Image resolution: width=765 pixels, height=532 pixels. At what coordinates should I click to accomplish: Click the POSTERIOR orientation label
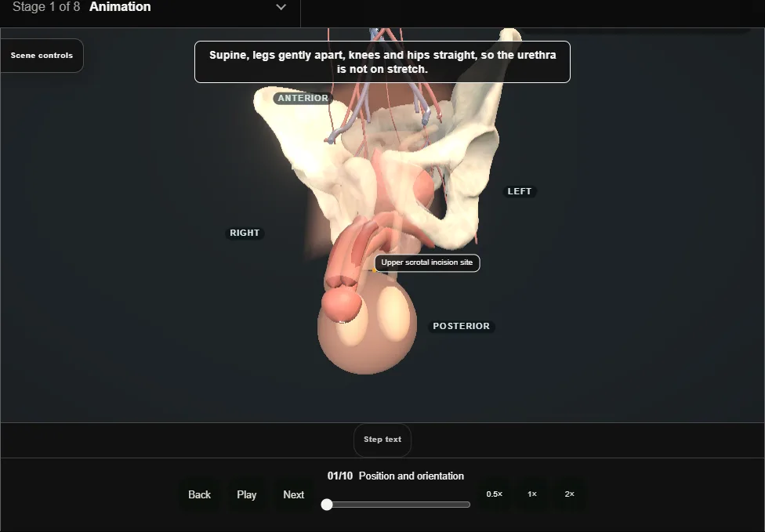462,326
